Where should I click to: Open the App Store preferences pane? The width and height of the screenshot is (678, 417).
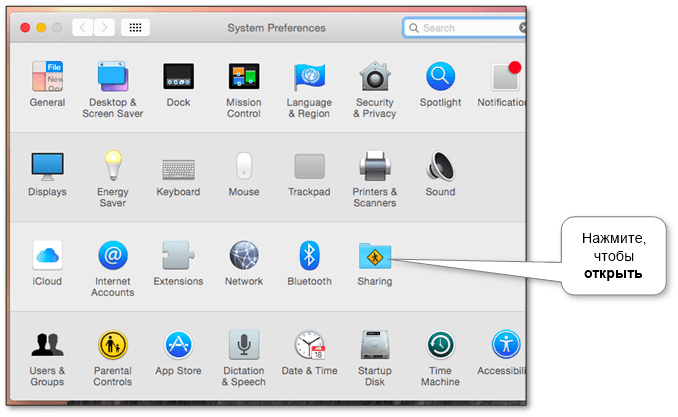[x=178, y=352]
